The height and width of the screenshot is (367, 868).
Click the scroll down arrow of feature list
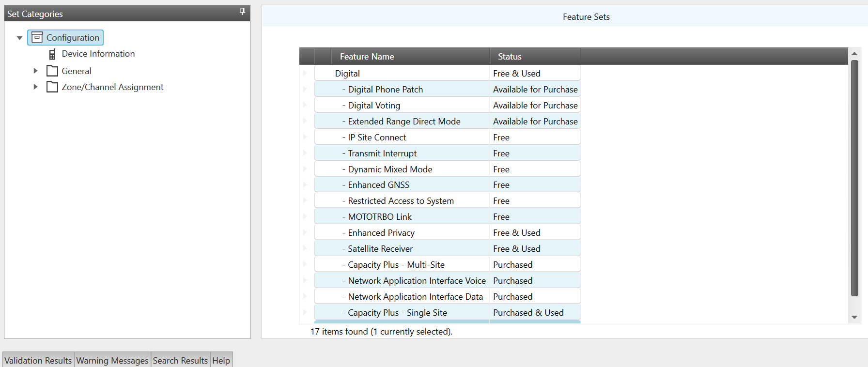(x=854, y=317)
